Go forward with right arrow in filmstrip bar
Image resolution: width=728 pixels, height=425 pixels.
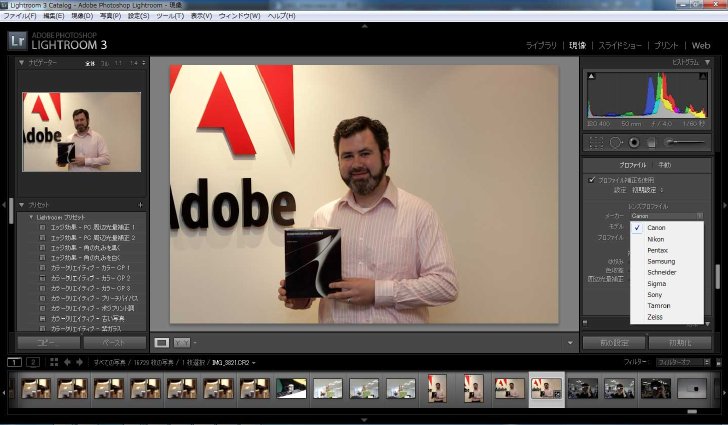coord(79,362)
